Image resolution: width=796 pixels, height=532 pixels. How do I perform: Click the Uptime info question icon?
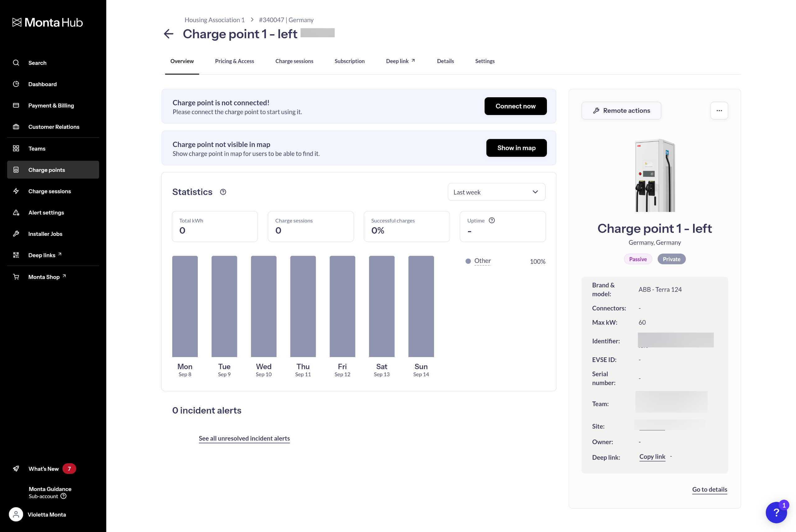[x=492, y=221]
